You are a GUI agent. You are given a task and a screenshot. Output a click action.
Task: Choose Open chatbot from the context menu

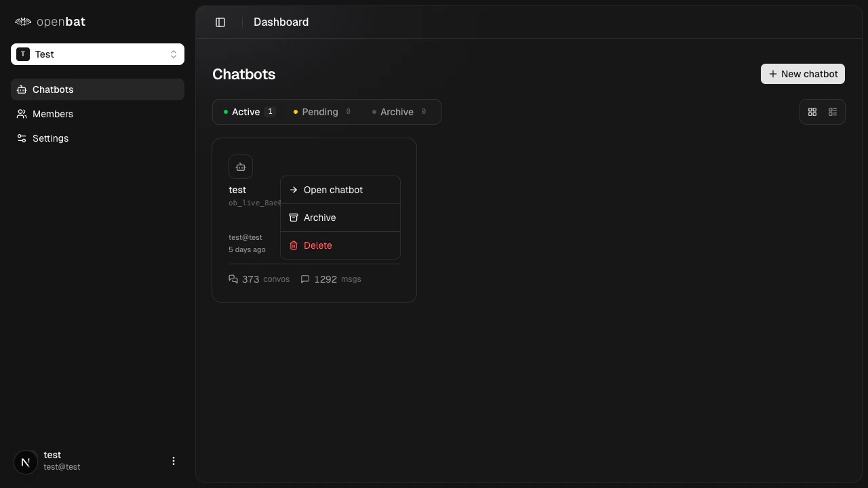(x=333, y=190)
